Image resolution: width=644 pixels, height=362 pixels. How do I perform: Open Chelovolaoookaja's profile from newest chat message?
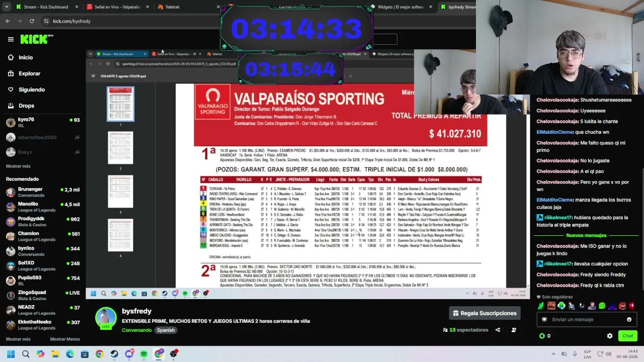coord(557,286)
